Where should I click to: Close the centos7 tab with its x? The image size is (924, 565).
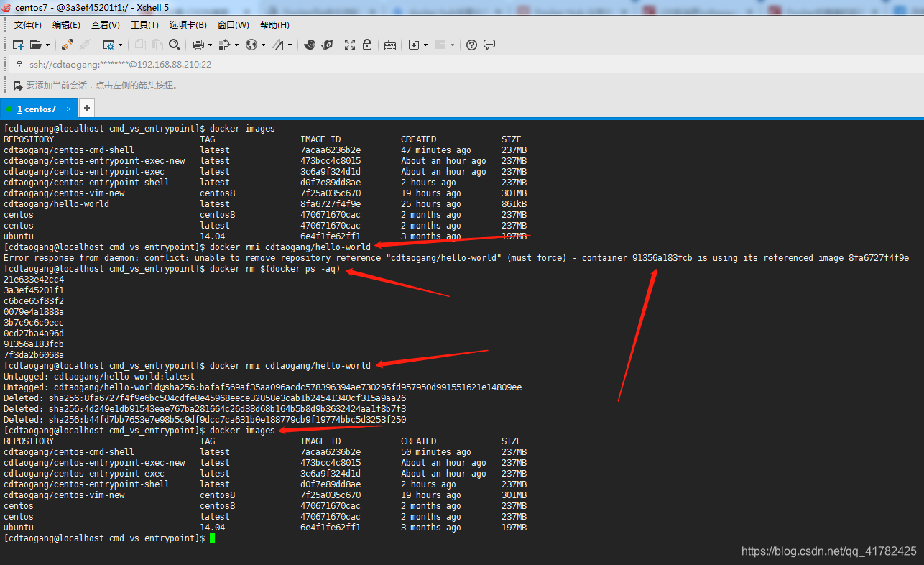(x=69, y=109)
